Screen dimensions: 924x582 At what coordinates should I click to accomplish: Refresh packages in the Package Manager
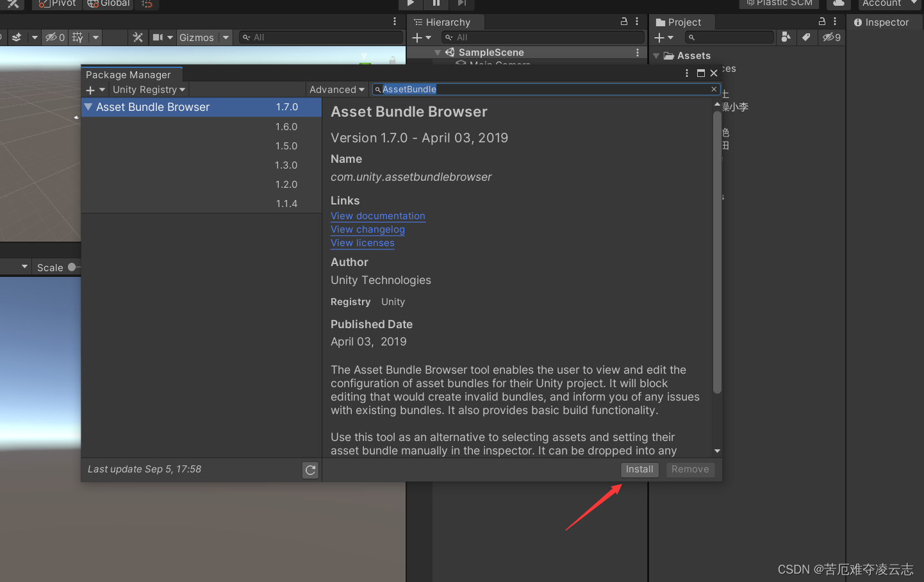(310, 470)
